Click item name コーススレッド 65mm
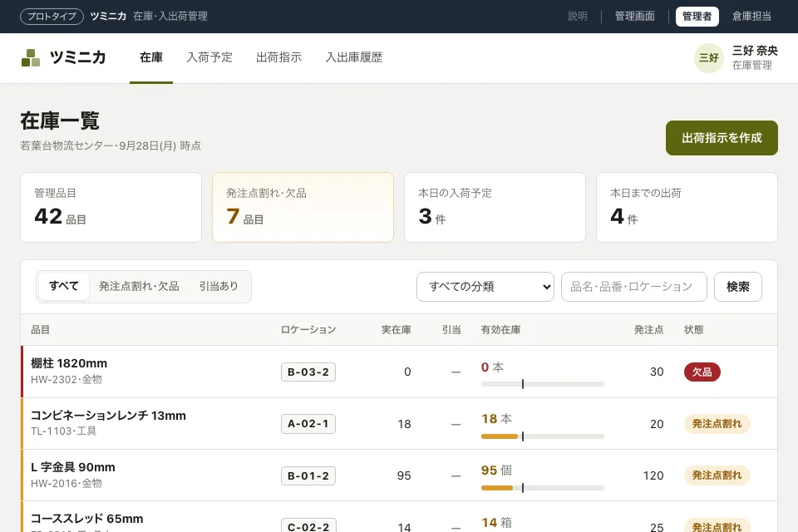The height and width of the screenshot is (532, 798). (x=87, y=519)
